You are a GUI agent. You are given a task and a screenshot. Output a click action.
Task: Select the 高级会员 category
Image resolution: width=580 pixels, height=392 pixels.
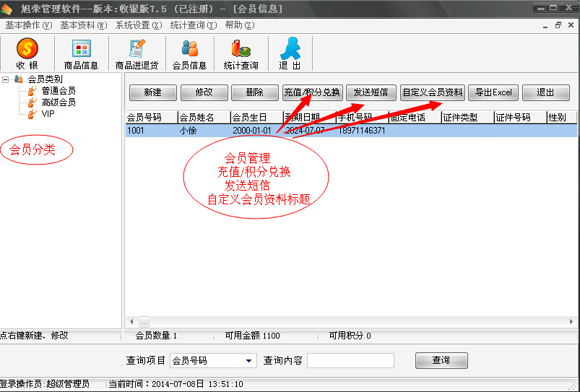coord(59,102)
